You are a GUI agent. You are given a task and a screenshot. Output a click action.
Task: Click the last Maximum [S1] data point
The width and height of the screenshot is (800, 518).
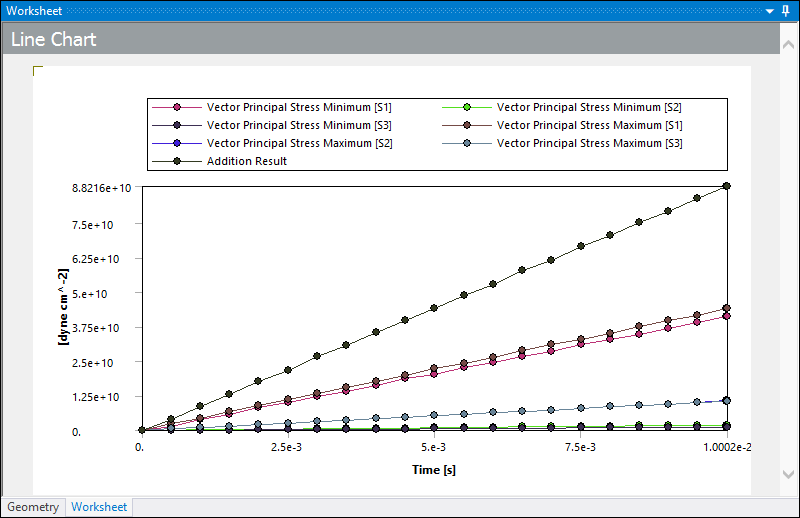727,308
